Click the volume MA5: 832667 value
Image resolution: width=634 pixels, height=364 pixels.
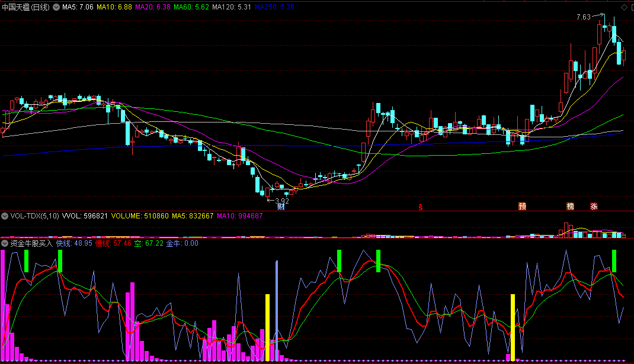click(193, 216)
